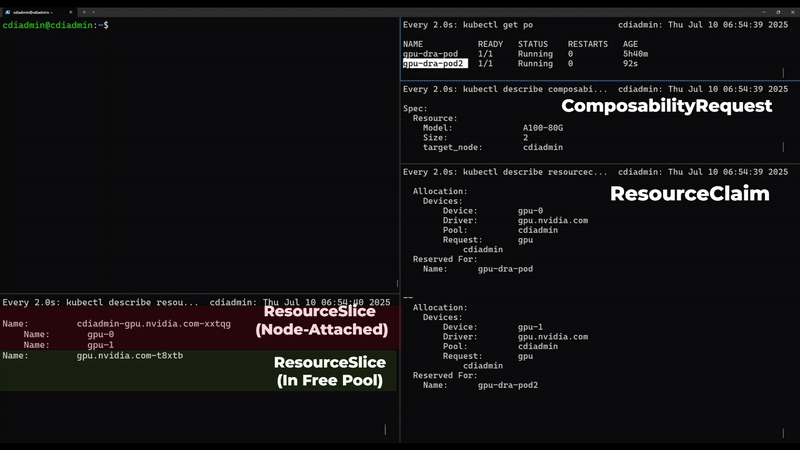This screenshot has height=450, width=800.
Task: Click the cdiadmin-gpu.nvidia.com-xxtqg slice name
Action: 154,324
